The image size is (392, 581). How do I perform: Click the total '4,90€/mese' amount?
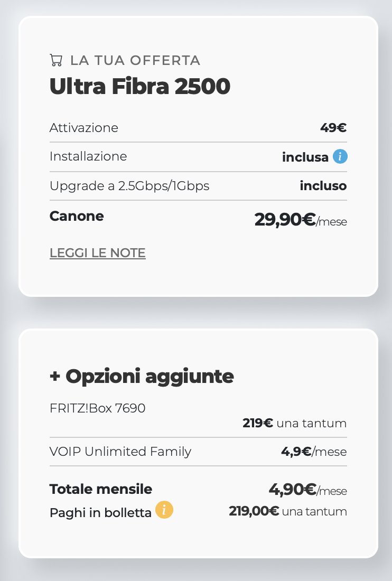tap(308, 490)
